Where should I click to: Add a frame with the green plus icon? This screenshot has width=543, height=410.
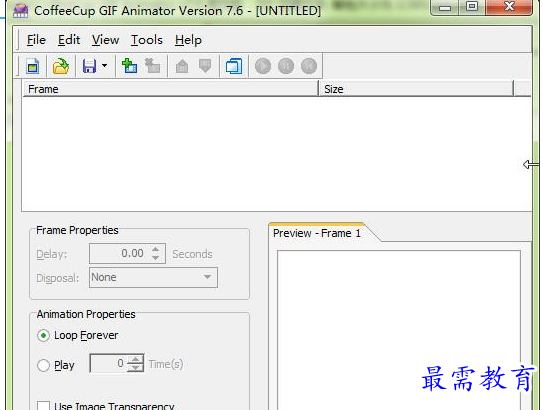coord(130,65)
